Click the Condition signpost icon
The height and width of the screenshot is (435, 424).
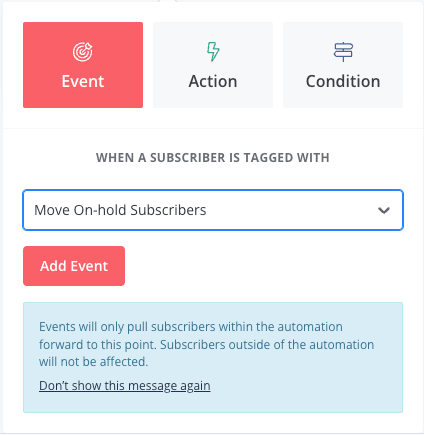click(343, 52)
